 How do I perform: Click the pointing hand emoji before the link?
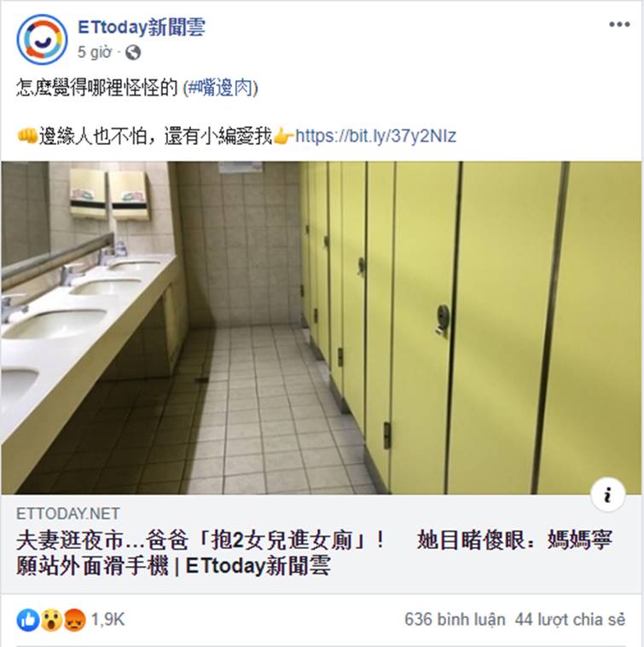click(x=283, y=136)
